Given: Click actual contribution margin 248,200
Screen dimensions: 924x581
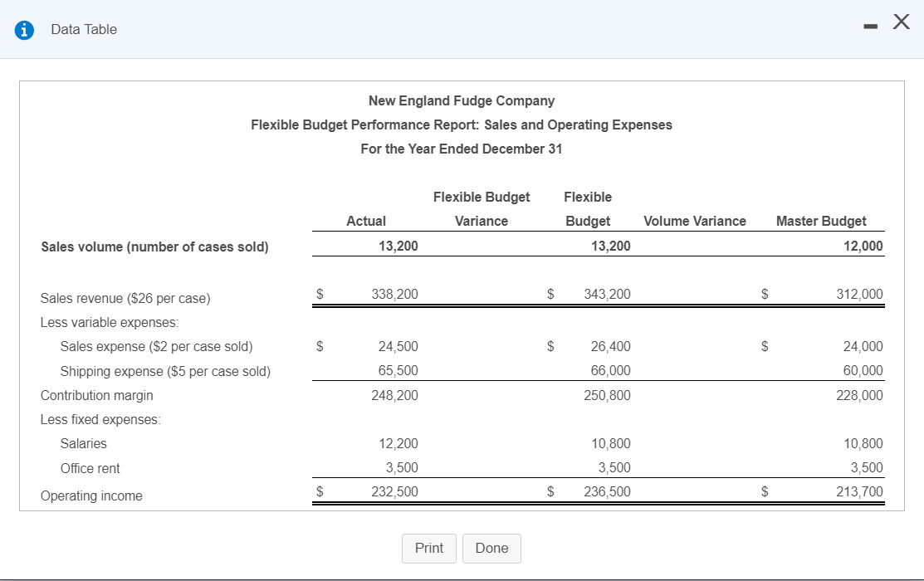Looking at the screenshot, I should [x=395, y=395].
